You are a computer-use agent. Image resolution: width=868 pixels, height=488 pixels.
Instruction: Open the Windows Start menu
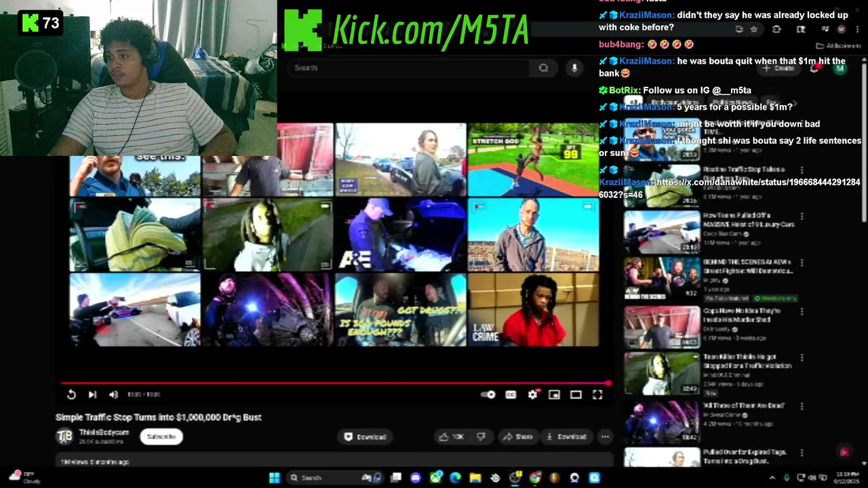pos(275,478)
